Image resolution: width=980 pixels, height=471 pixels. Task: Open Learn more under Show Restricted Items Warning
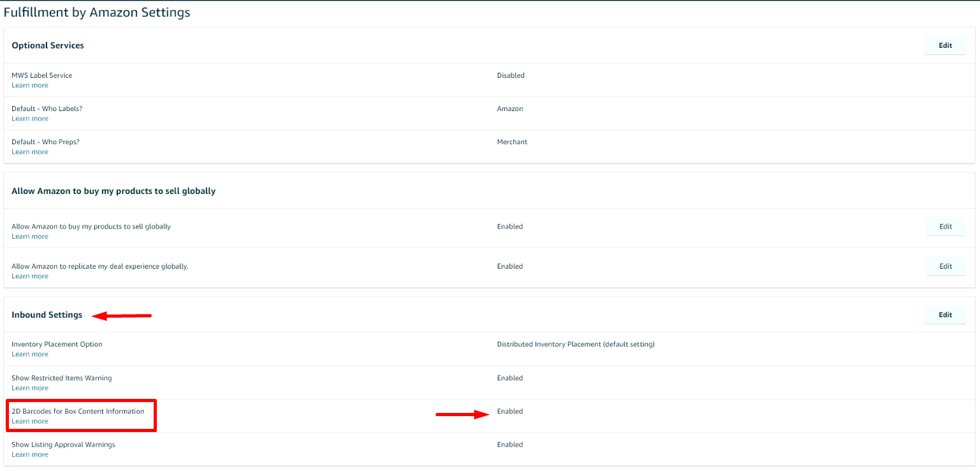pos(29,387)
